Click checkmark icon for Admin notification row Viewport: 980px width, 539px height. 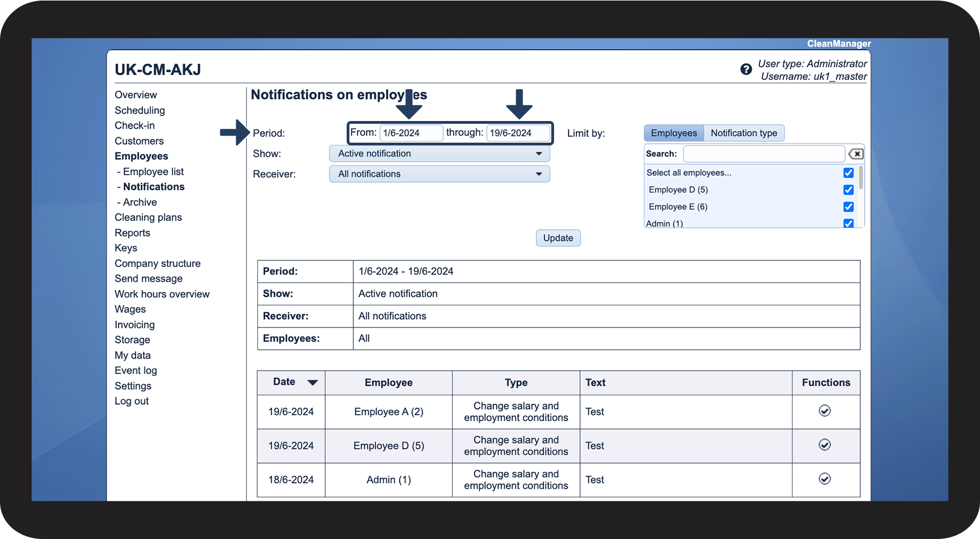825,478
